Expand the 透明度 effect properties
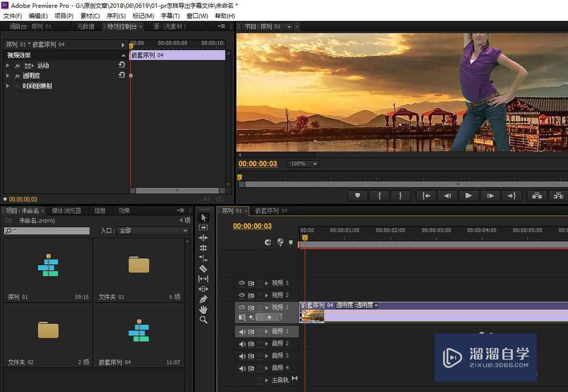The width and height of the screenshot is (568, 392). (x=8, y=76)
